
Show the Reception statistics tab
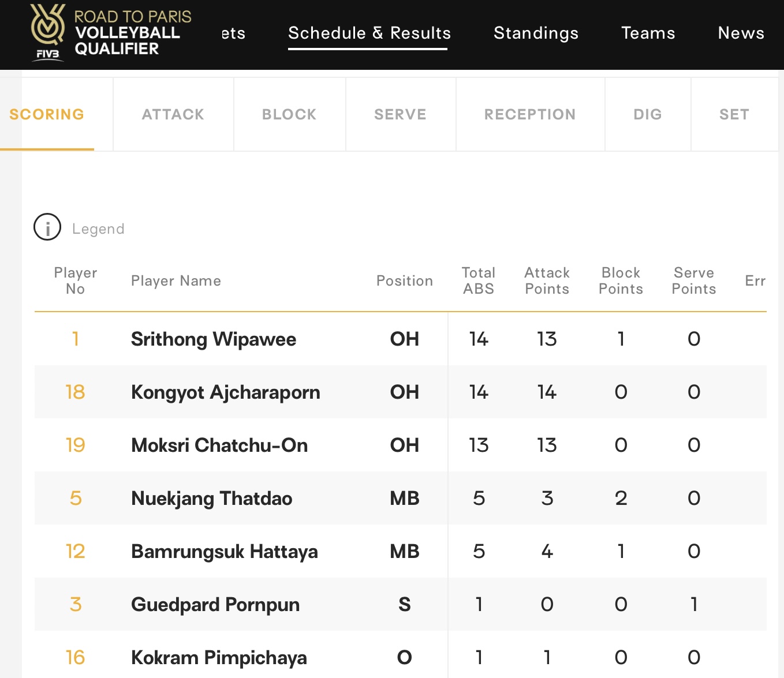click(x=530, y=114)
